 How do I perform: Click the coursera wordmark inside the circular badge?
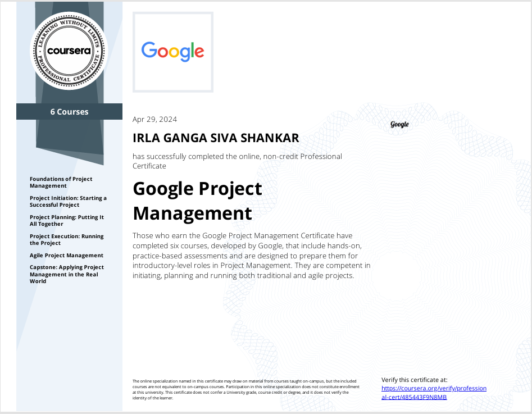69,50
